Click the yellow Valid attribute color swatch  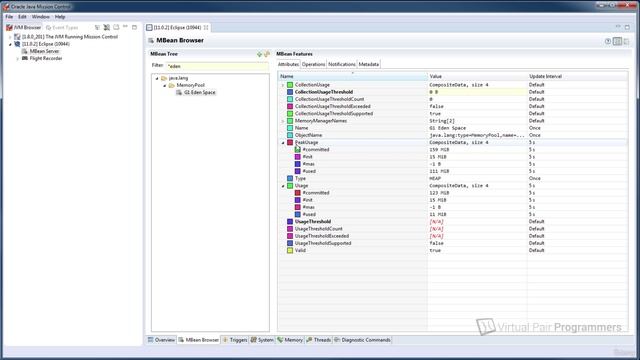click(x=290, y=251)
